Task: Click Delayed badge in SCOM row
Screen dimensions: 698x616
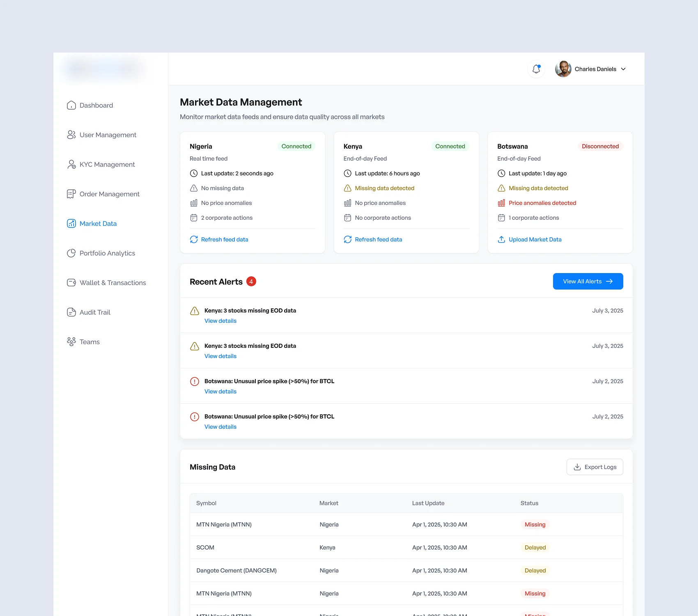Action: [535, 547]
